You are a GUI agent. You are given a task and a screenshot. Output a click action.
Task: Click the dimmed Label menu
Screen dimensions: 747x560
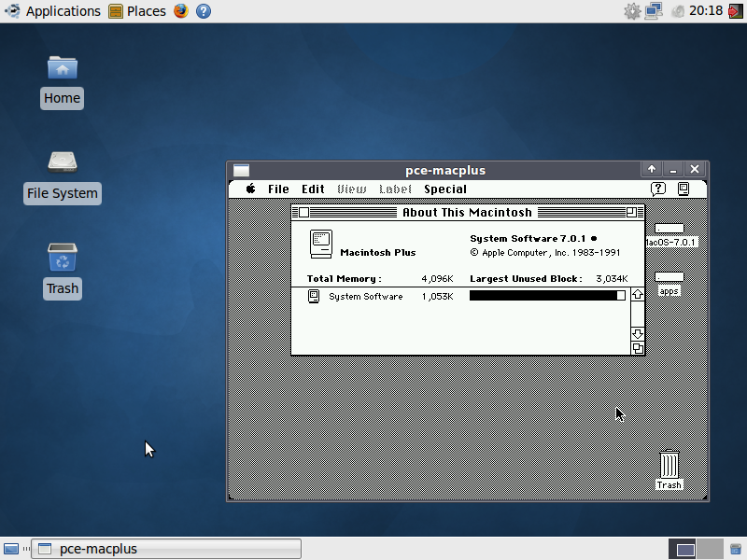pos(395,189)
